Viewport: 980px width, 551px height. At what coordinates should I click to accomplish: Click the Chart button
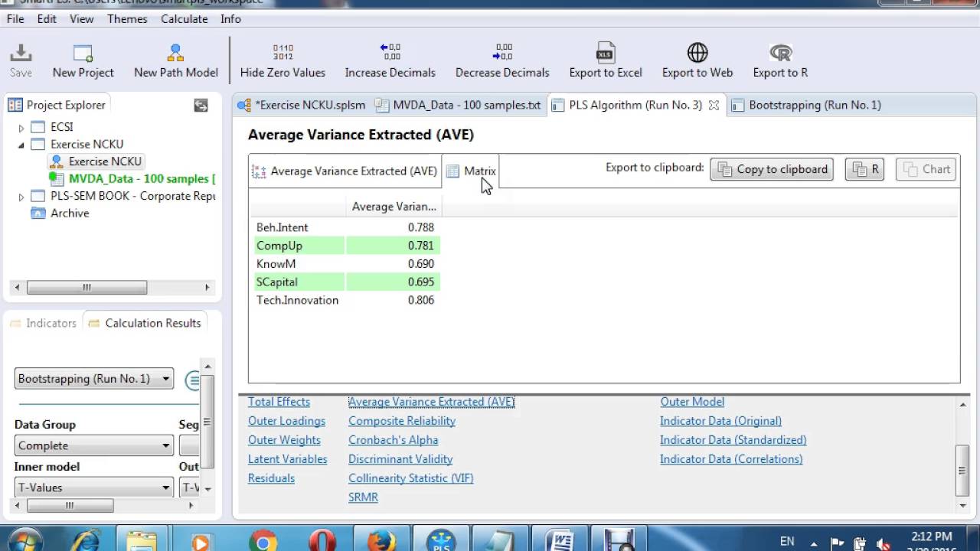pyautogui.click(x=926, y=170)
